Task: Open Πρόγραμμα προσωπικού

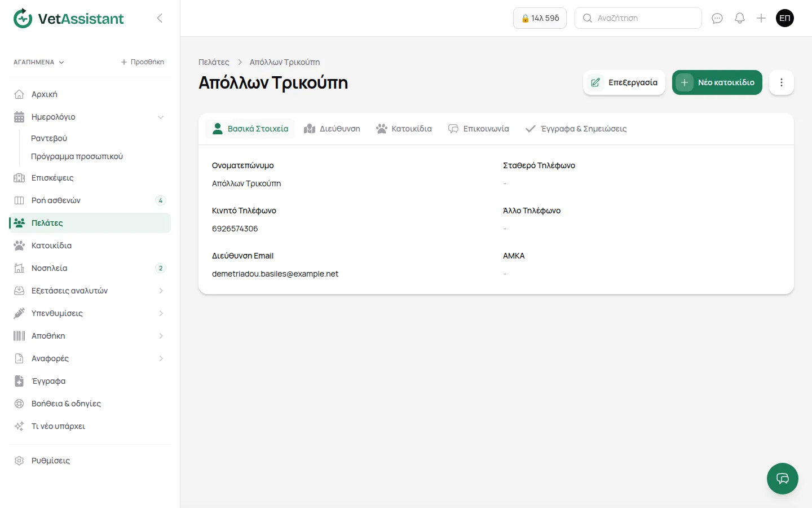Action: pyautogui.click(x=77, y=156)
